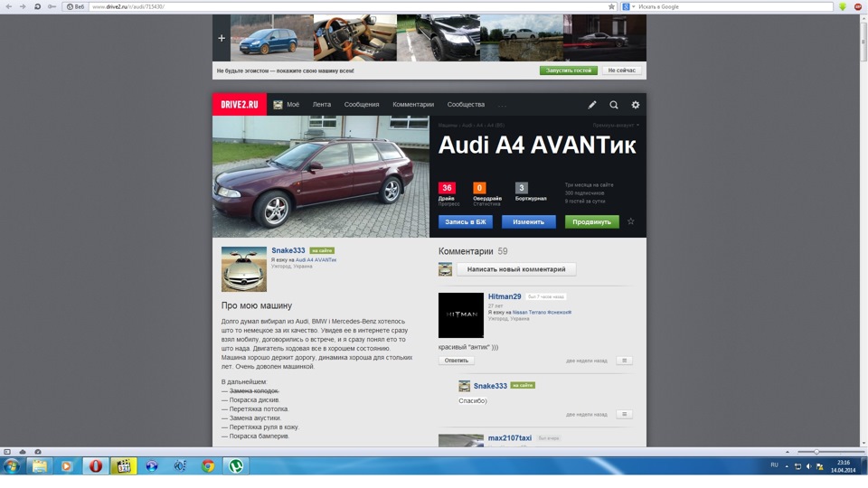Viewport: 868px width, 488px height.
Task: Reload the page in Opera
Action: (37, 6)
